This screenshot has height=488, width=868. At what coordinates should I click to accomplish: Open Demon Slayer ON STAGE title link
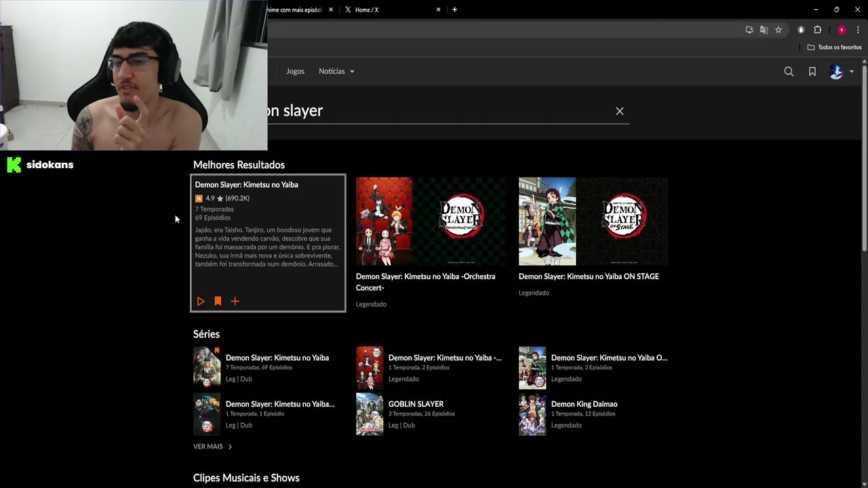[x=589, y=277]
